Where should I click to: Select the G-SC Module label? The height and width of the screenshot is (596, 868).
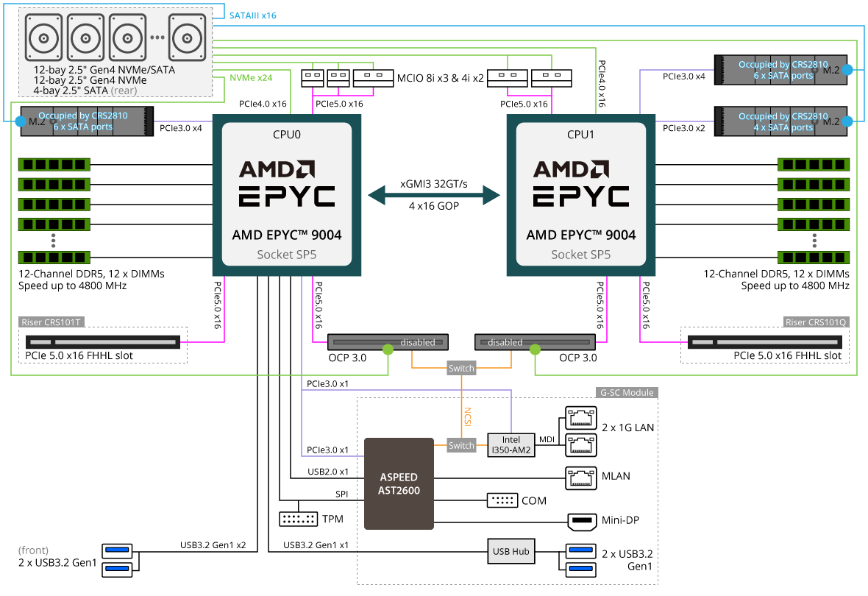tap(625, 392)
